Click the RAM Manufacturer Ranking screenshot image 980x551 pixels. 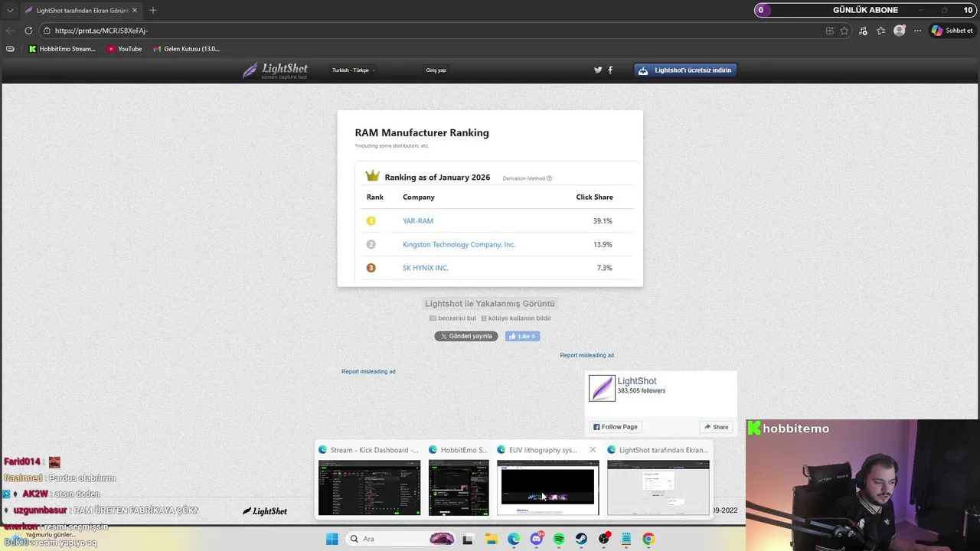490,199
